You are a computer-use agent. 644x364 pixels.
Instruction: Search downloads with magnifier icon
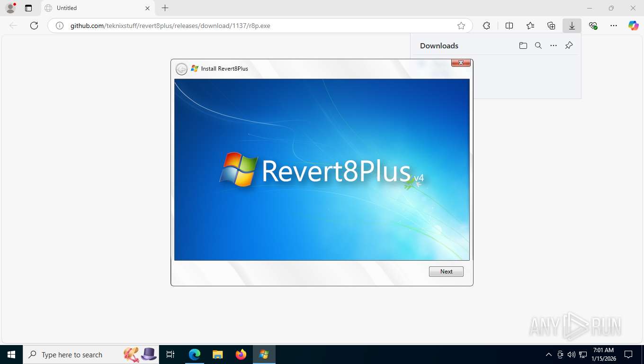(x=538, y=45)
